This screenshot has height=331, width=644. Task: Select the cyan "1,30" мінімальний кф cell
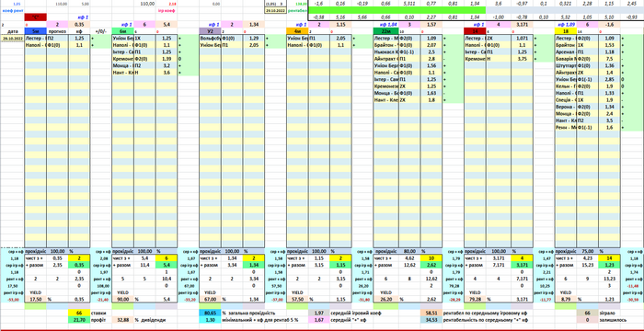(x=210, y=320)
